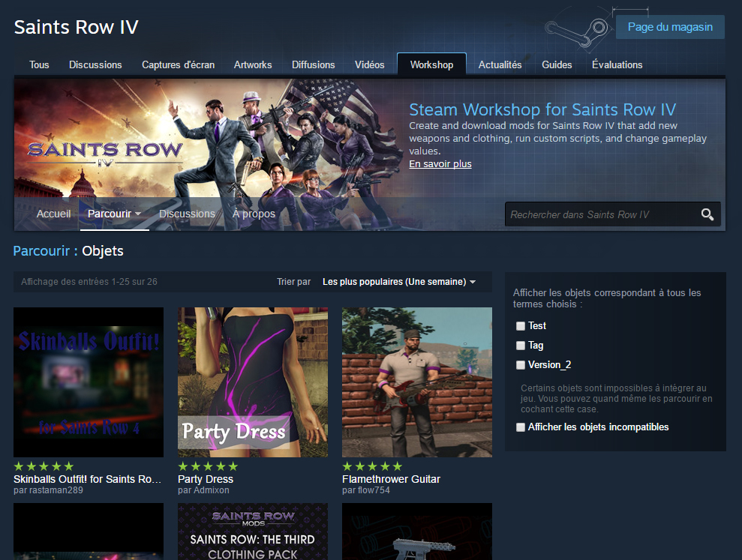
Task: Click the Page du magasin button
Action: click(x=670, y=27)
